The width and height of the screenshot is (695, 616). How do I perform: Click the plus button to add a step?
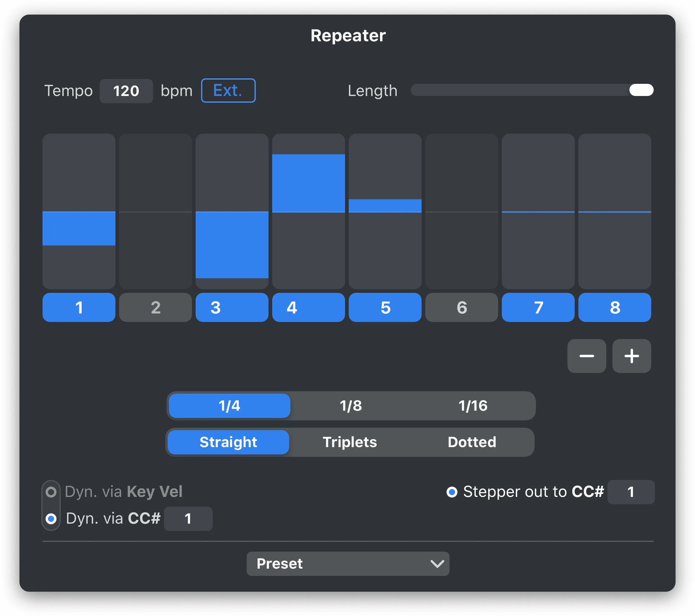point(632,356)
